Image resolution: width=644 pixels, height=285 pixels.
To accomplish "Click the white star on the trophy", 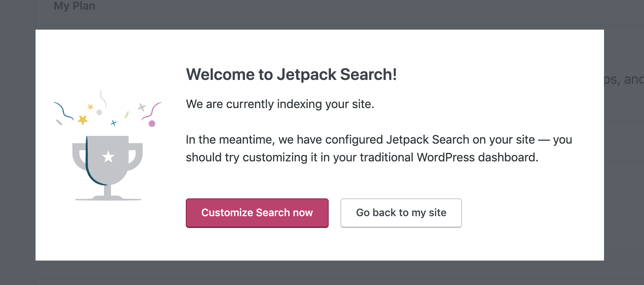I will pyautogui.click(x=108, y=157).
